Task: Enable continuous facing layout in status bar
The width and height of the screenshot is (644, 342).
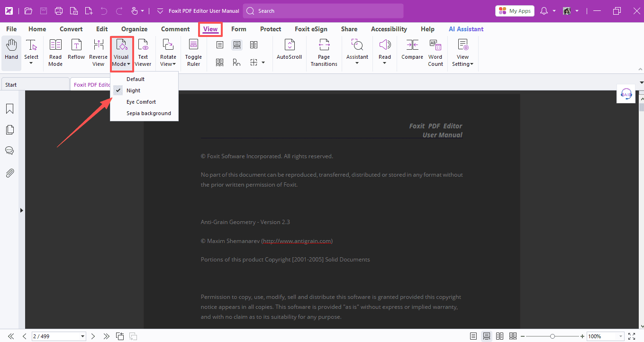Action: click(513, 336)
